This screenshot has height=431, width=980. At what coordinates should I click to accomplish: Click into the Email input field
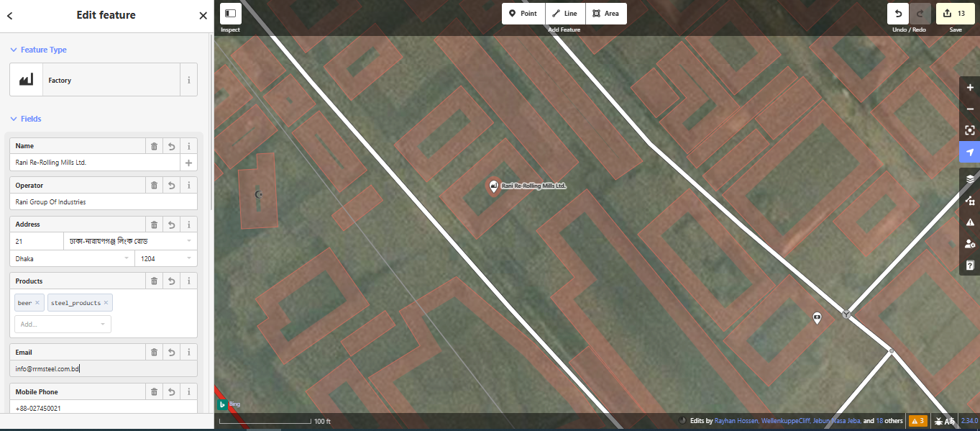pos(104,368)
